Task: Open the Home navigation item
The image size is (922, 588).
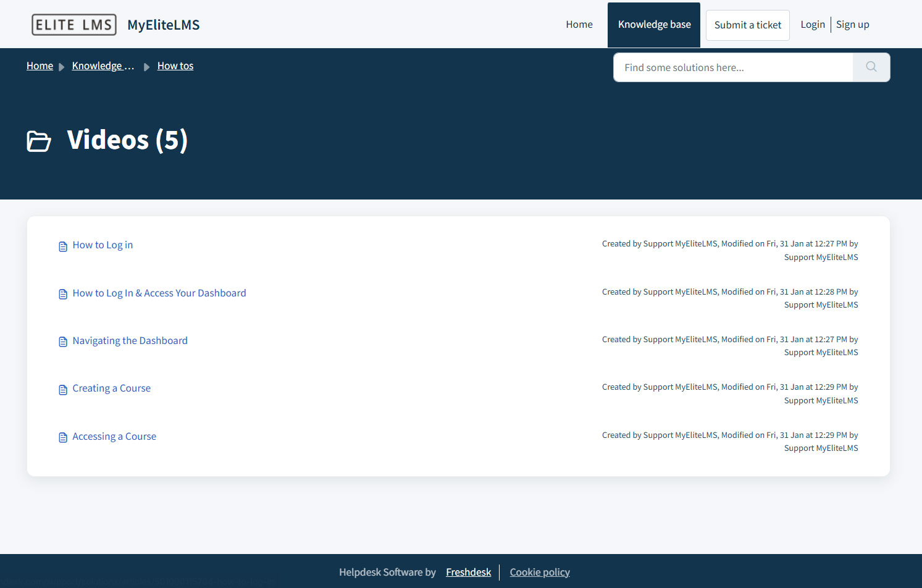Action: 579,25
